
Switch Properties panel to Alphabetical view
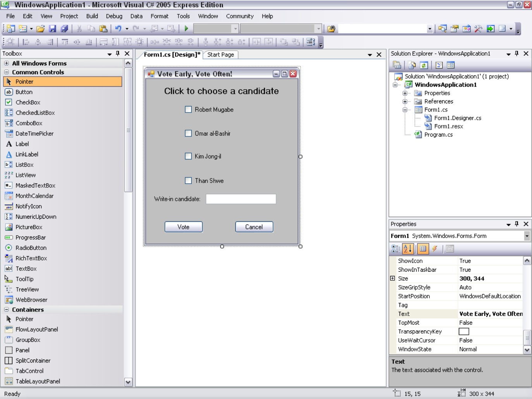coord(408,249)
